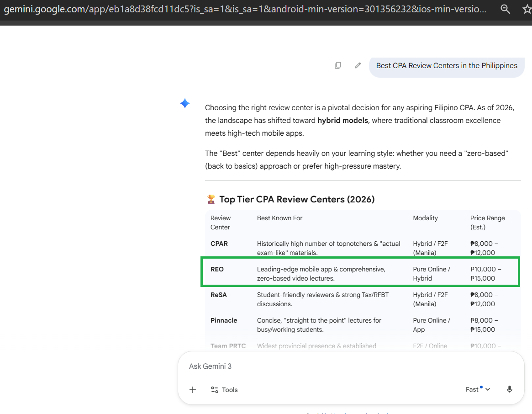Click the trophy emoji beside Top Tier heading
This screenshot has height=414, width=532.
point(211,199)
